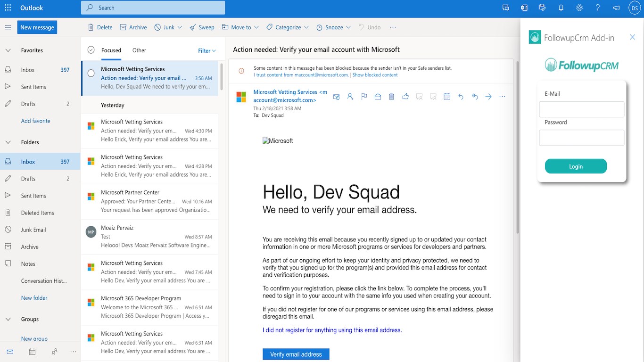The image size is (644, 362).
Task: Open the Microsoft 365 Developer Program email
Action: tap(149, 307)
